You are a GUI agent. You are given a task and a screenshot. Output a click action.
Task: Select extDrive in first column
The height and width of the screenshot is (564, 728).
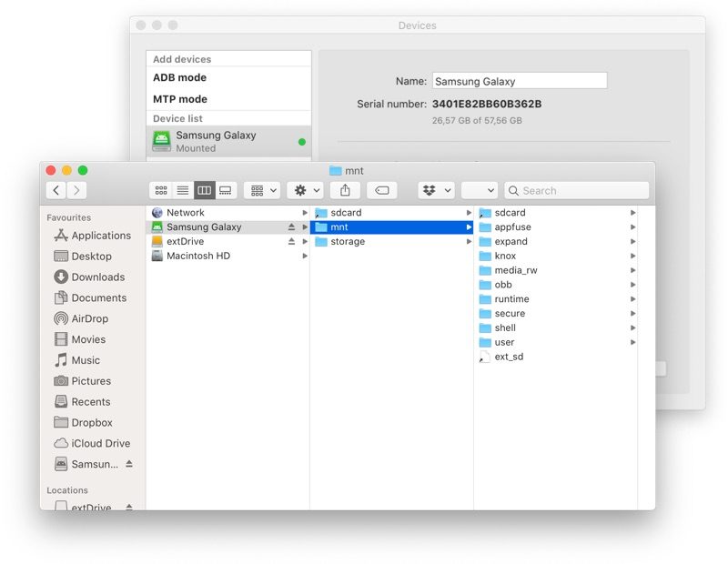pyautogui.click(x=227, y=241)
